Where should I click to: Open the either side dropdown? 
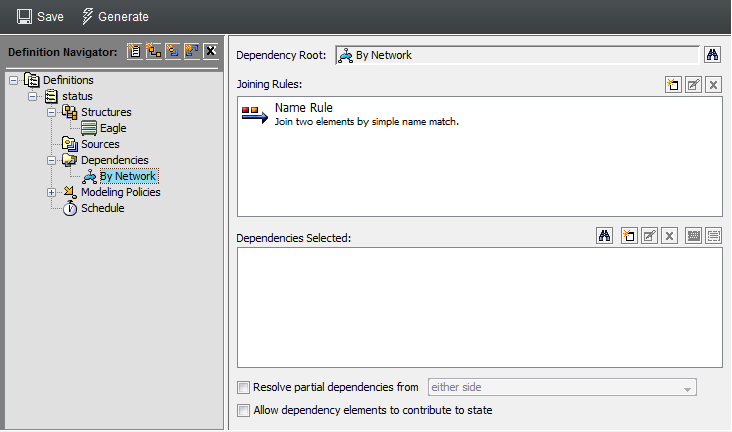coord(563,388)
